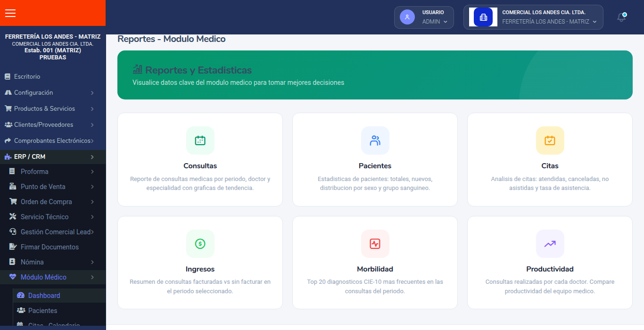Screen dimensions: 644x330
Task: Click the Nómina badge icon
Action: [x=12, y=262]
